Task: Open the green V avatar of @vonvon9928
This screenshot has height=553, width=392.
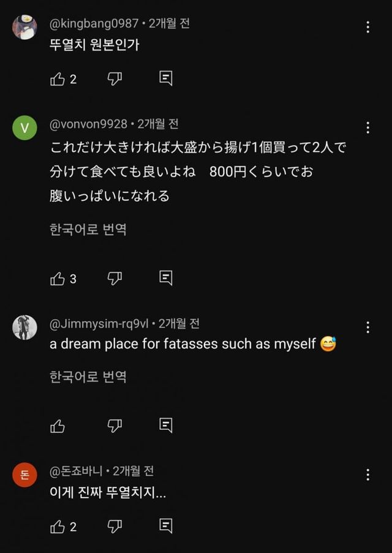Action: [24, 128]
